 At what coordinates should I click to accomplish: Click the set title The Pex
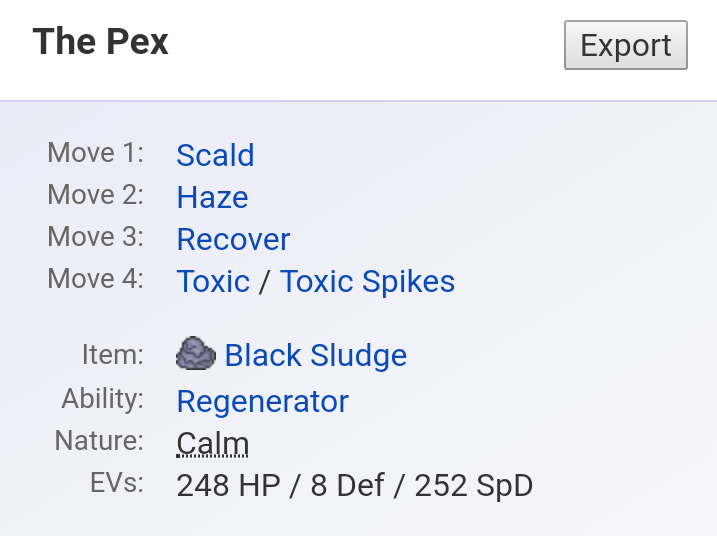tap(100, 42)
